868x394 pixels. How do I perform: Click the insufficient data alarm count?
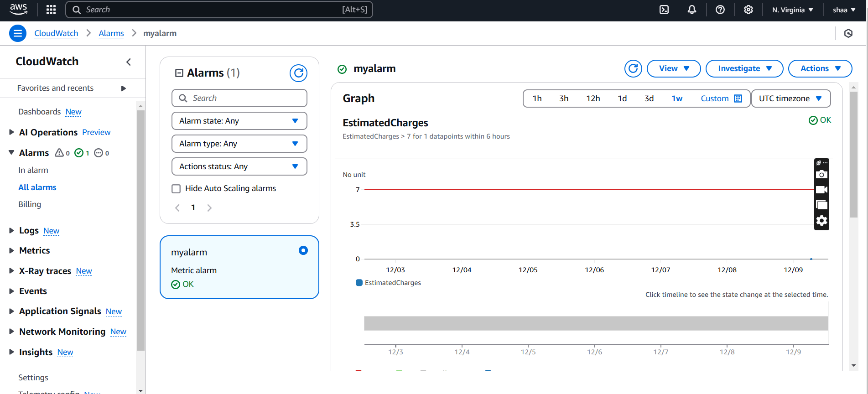point(102,153)
